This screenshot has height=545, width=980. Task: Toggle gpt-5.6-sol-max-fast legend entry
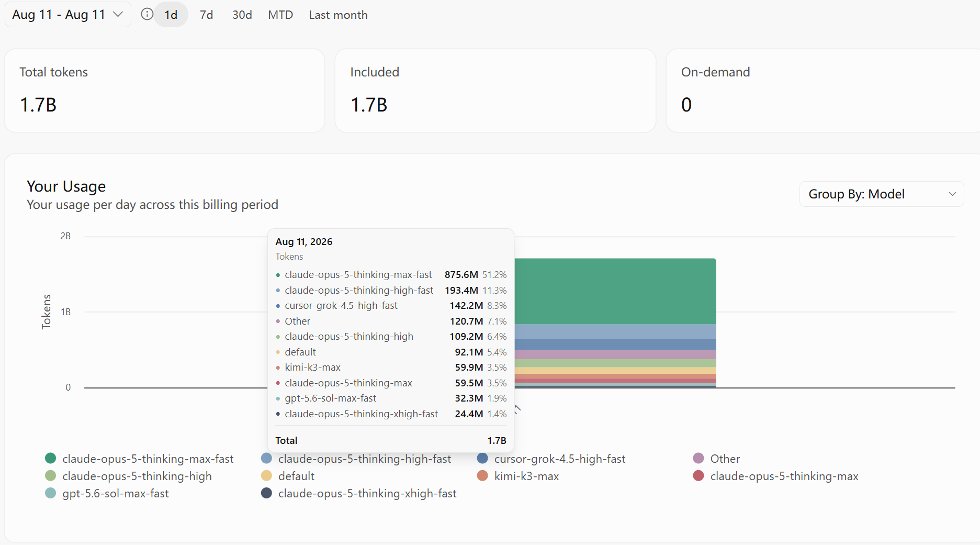107,493
